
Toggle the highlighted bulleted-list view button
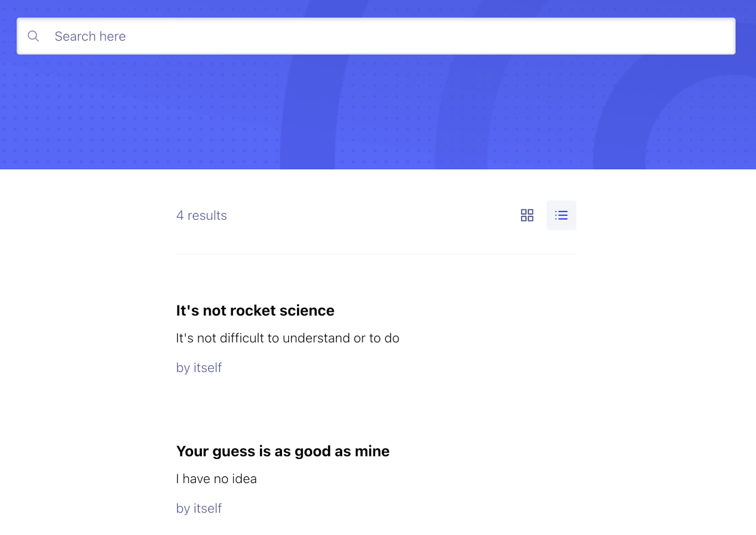(561, 215)
